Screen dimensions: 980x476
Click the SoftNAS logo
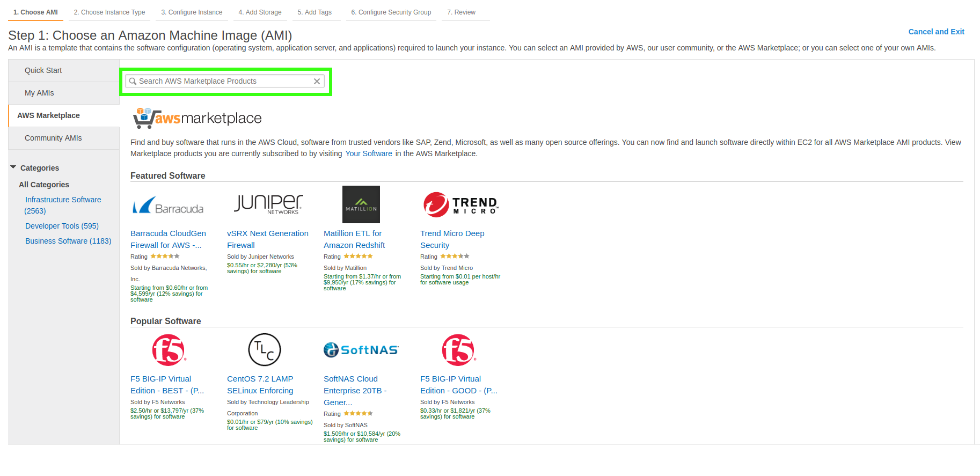point(361,350)
